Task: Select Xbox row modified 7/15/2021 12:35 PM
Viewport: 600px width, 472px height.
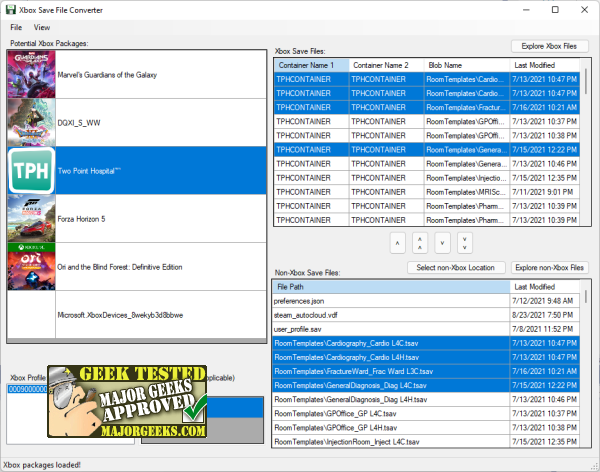Action: [427, 178]
